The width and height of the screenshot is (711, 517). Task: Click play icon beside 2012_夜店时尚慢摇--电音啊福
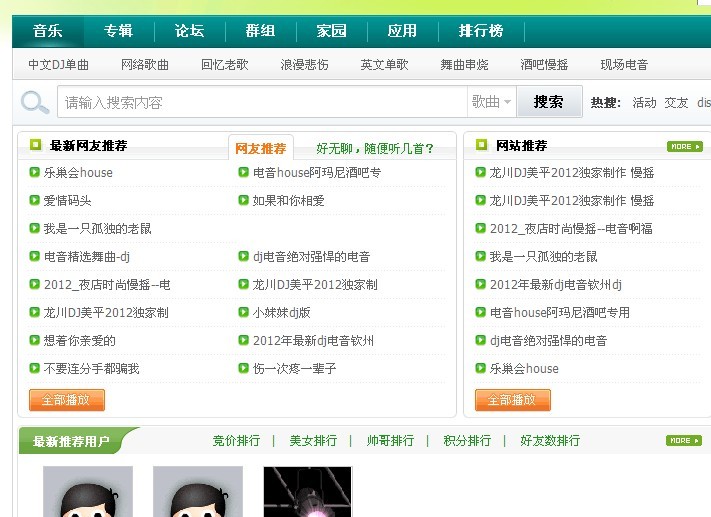[480, 229]
